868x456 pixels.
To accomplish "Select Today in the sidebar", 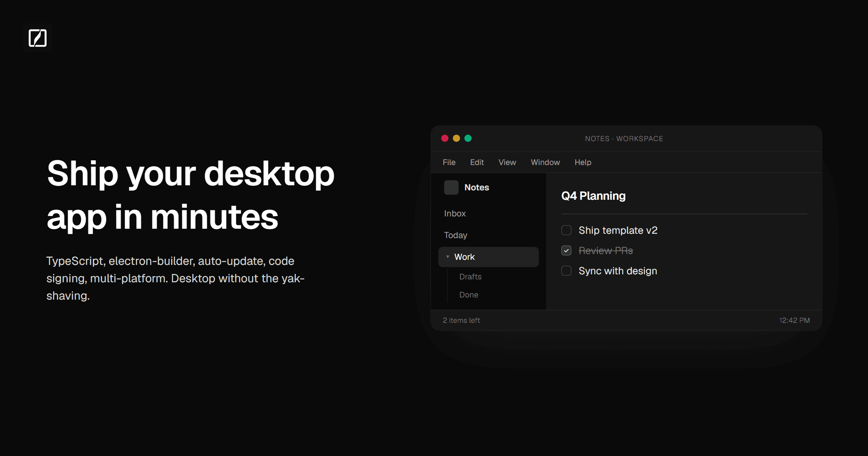I will [x=489, y=235].
